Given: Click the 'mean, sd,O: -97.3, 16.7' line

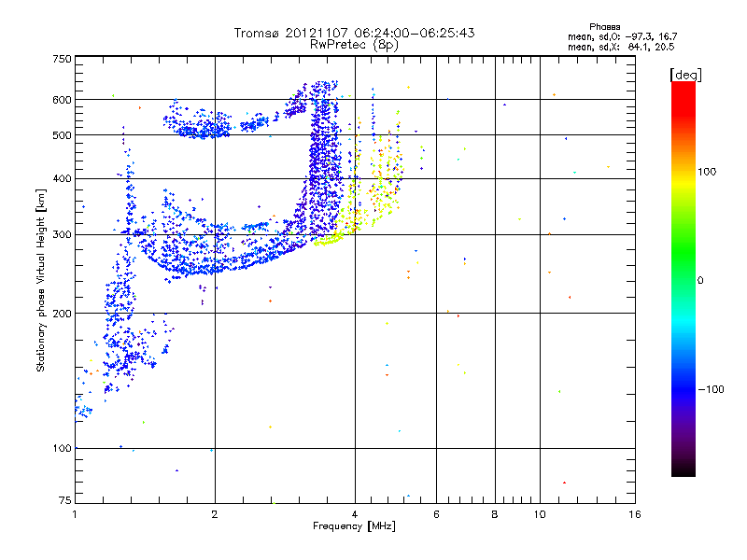Looking at the screenshot, I should (x=622, y=36).
